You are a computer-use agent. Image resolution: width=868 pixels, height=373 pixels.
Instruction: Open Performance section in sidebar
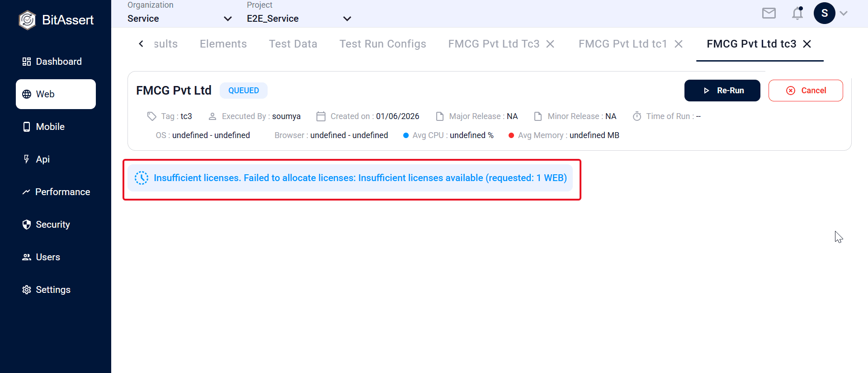[56, 192]
